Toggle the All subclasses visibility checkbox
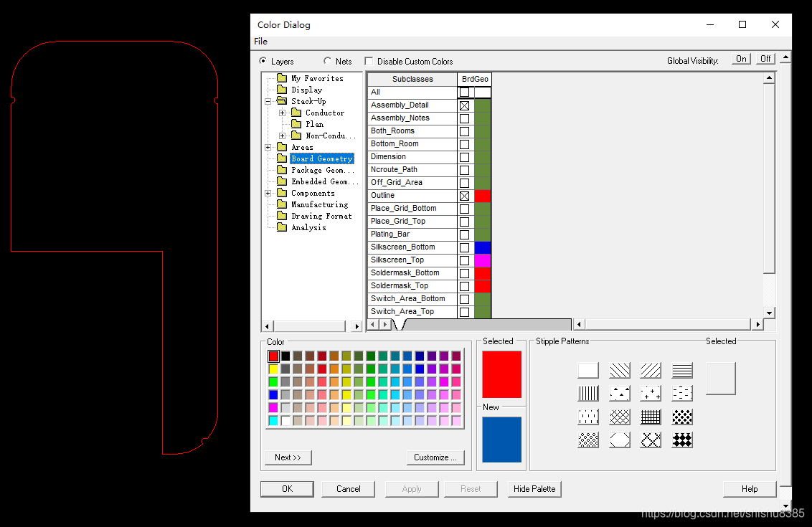812x527 pixels. coord(465,92)
